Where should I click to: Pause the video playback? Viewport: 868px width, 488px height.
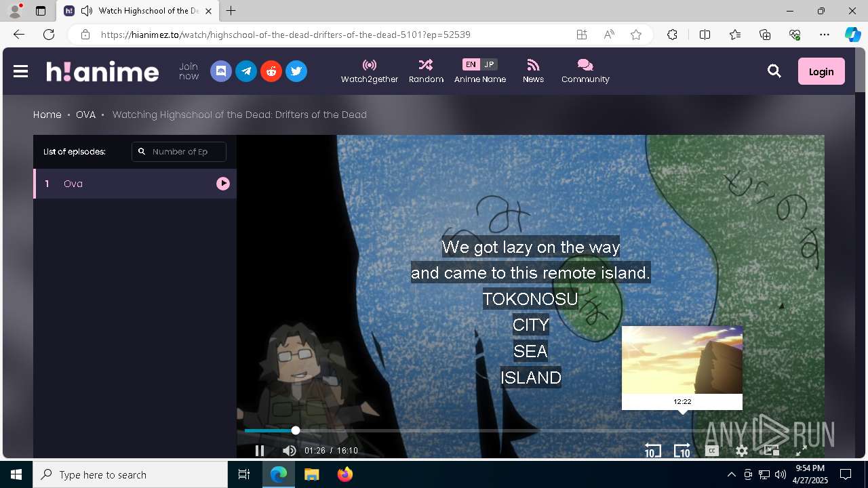[x=259, y=451]
